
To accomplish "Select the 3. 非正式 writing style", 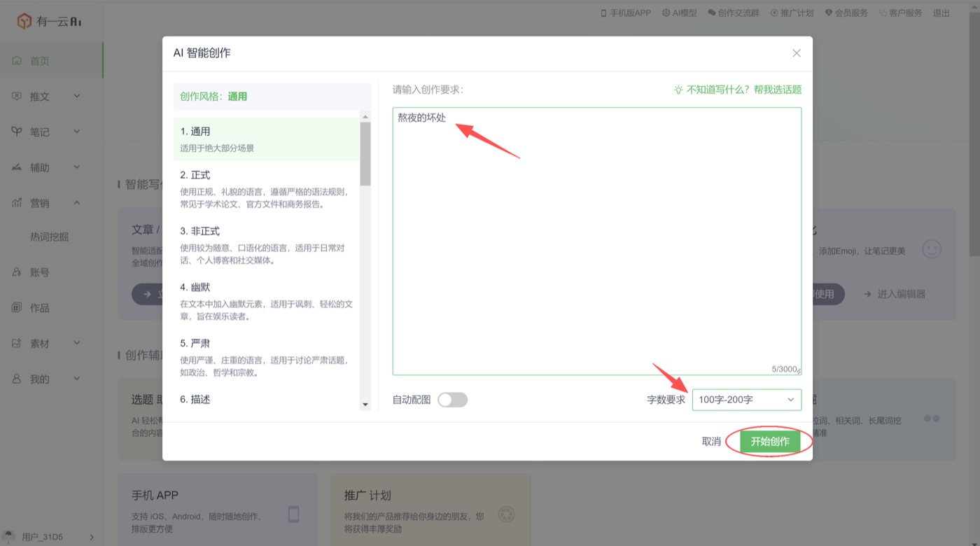I will (x=267, y=245).
